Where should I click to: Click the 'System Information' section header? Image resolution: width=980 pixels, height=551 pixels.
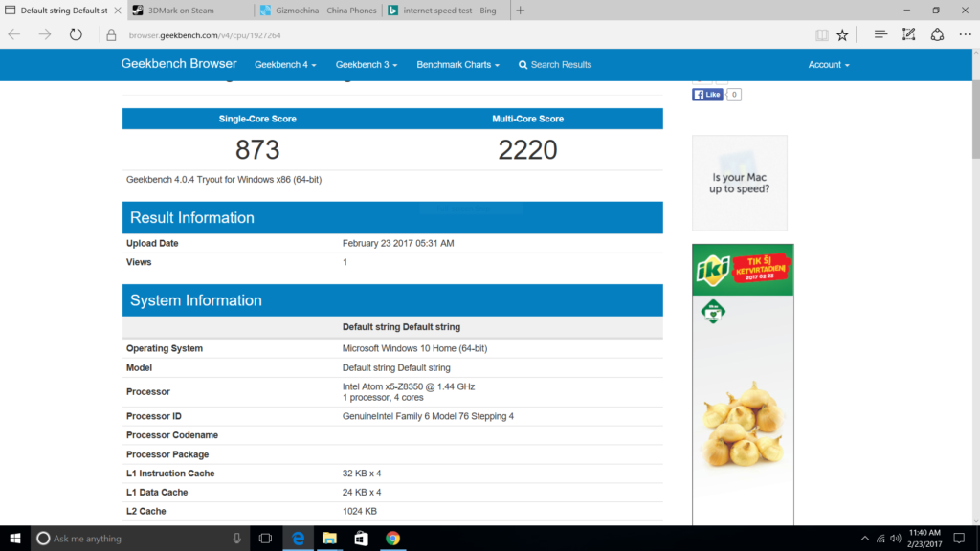click(x=392, y=299)
